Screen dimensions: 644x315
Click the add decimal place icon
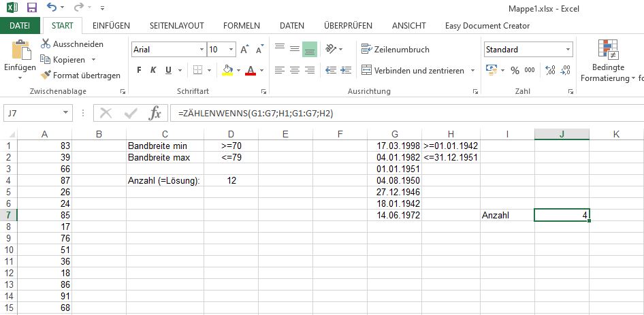(550, 70)
